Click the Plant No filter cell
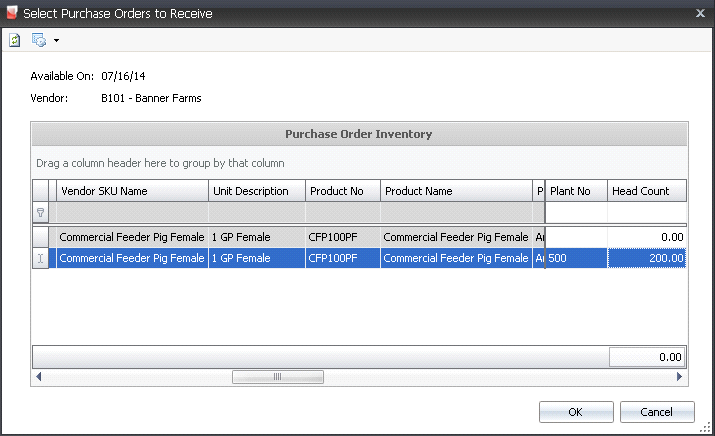Viewport: 715px width, 436px height. pyautogui.click(x=576, y=212)
